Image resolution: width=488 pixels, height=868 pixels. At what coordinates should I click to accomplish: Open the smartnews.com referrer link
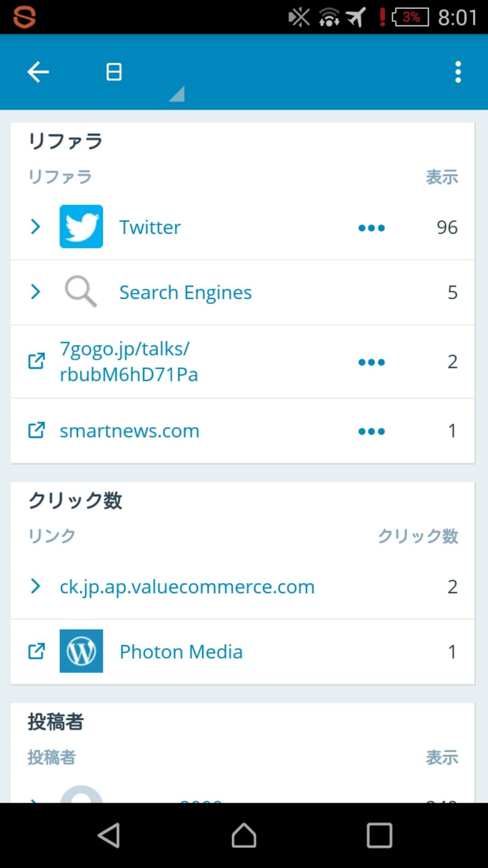pos(130,431)
